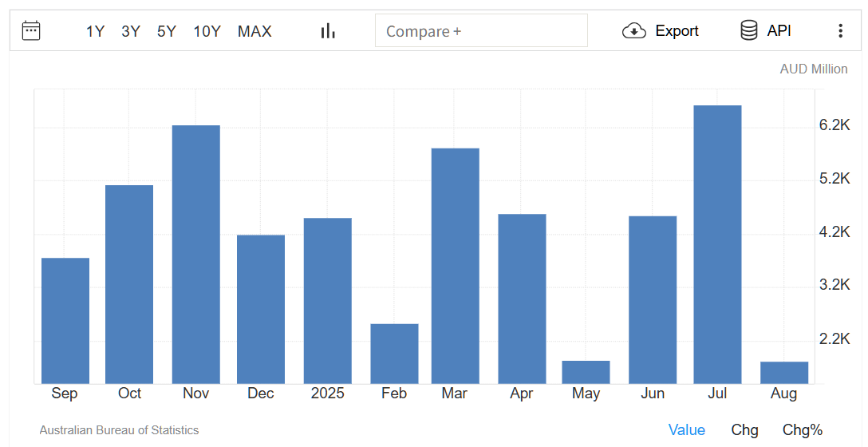Switch to Value display mode
868x447 pixels.
coord(686,429)
